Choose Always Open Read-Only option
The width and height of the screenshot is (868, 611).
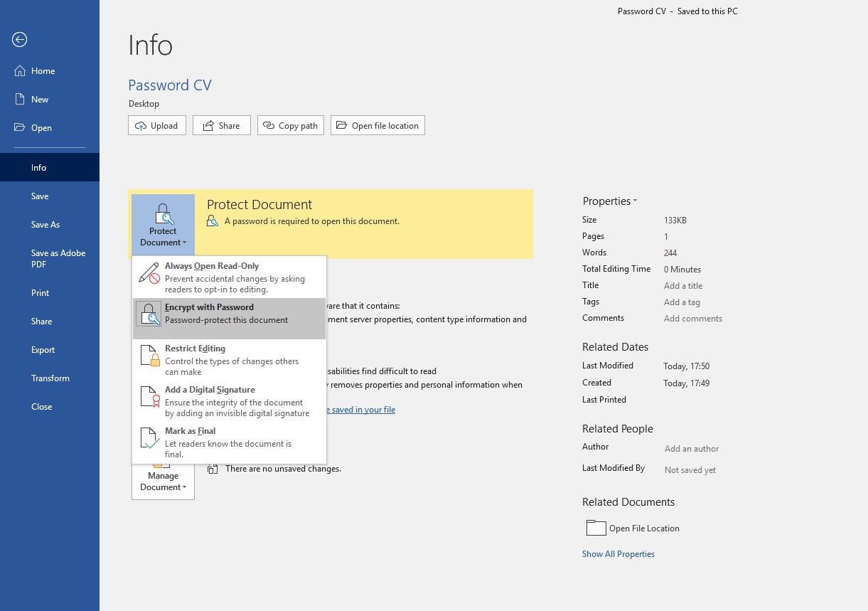(x=230, y=277)
